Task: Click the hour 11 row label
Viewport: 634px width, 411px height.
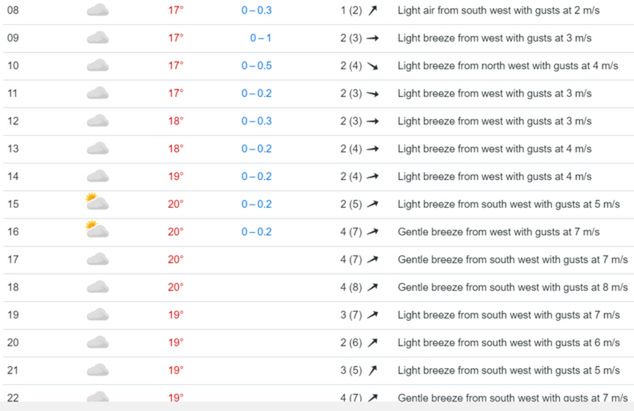Action: [x=13, y=93]
